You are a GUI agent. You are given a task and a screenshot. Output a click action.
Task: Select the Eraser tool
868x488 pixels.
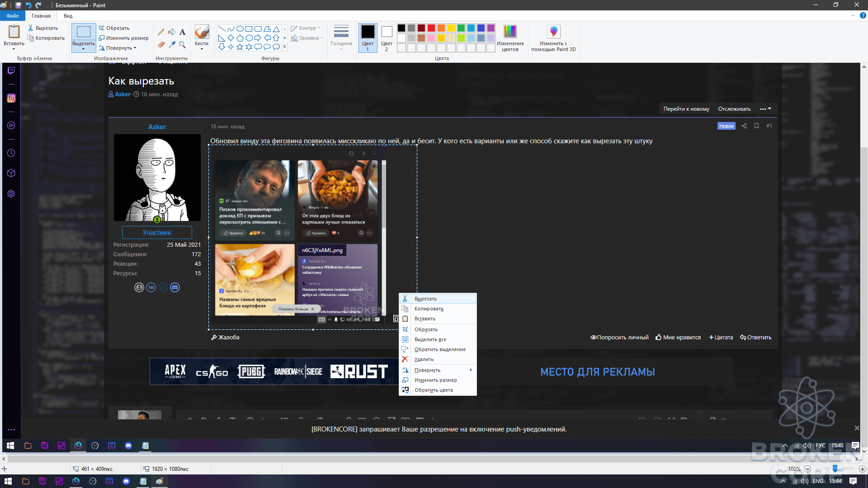point(161,44)
